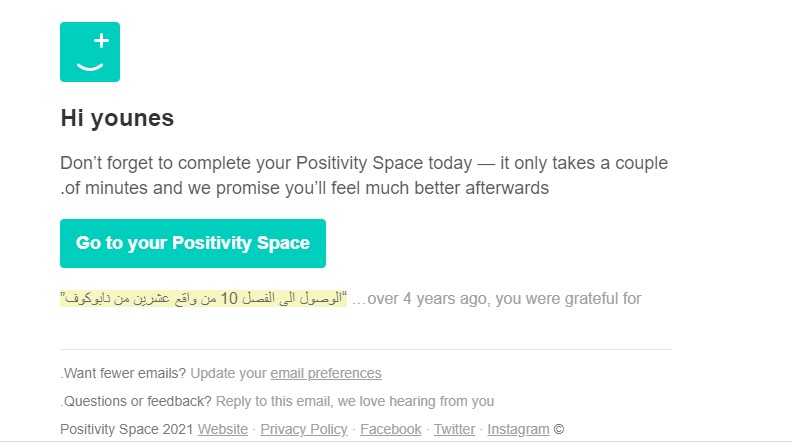Open the Twitter footer link
792x448 pixels.
click(x=454, y=429)
